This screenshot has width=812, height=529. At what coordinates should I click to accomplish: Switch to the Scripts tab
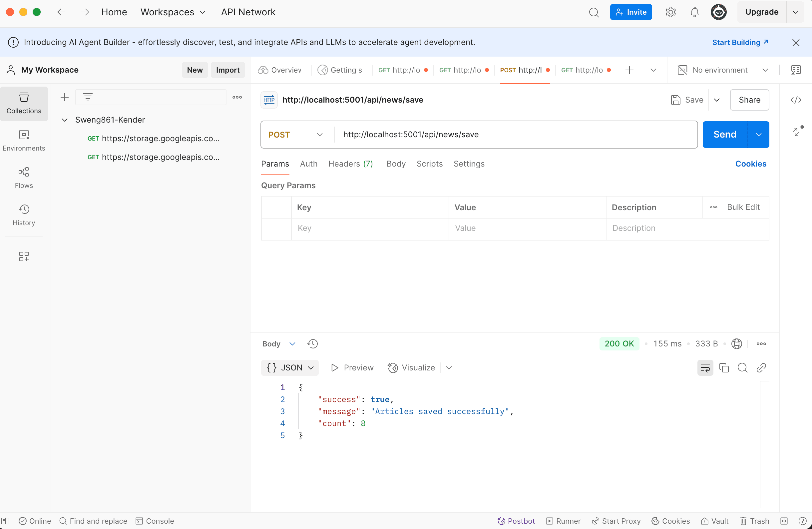[430, 164]
